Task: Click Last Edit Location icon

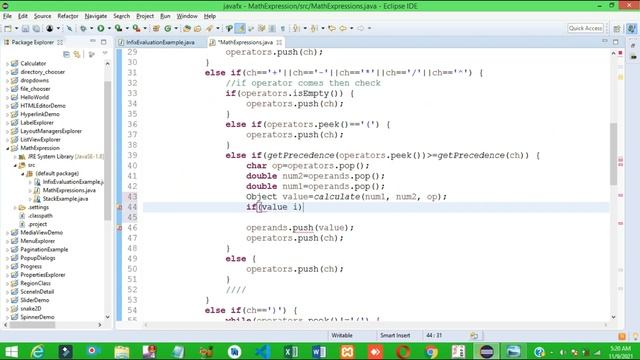Action: tap(332, 29)
